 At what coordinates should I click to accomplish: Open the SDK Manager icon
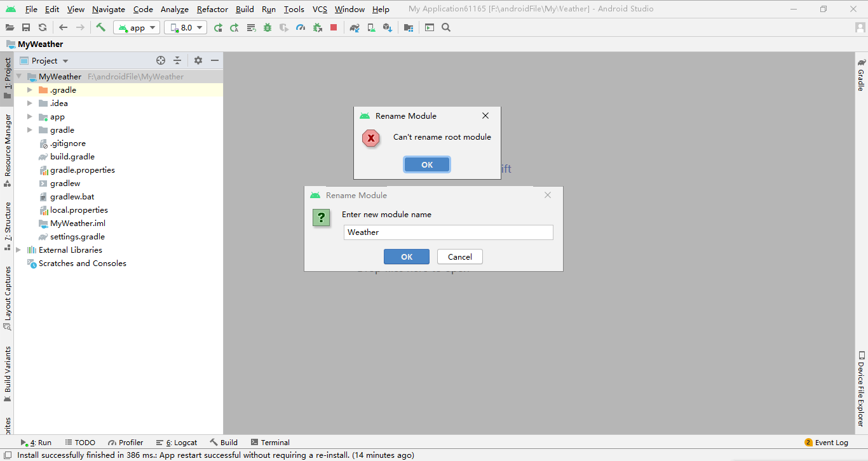tap(388, 27)
